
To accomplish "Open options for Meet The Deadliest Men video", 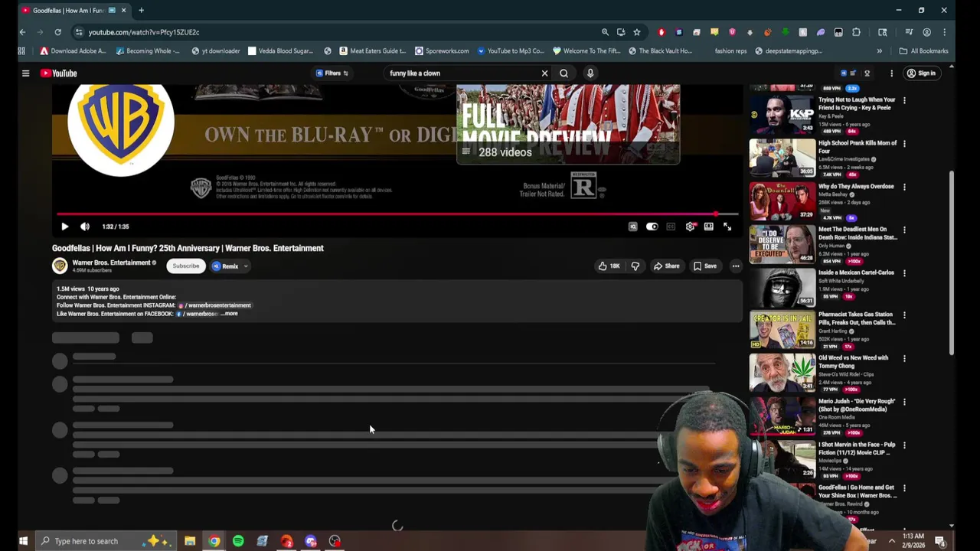I will click(x=904, y=230).
